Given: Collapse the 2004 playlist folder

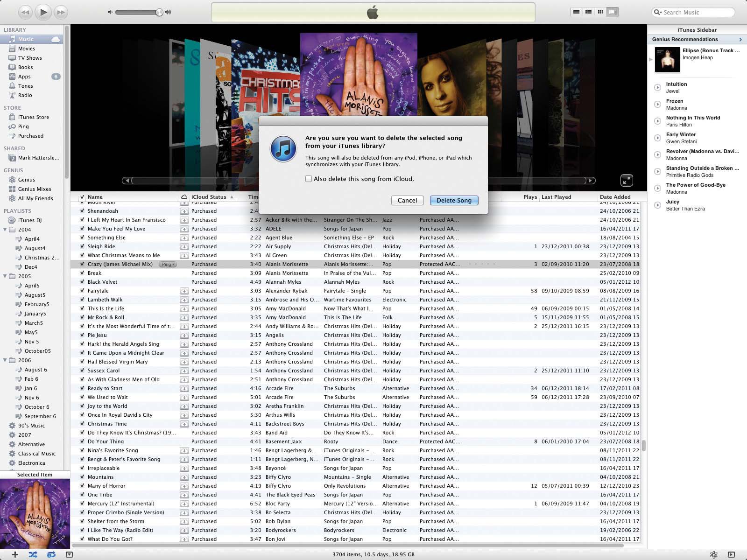Looking at the screenshot, I should [5, 230].
